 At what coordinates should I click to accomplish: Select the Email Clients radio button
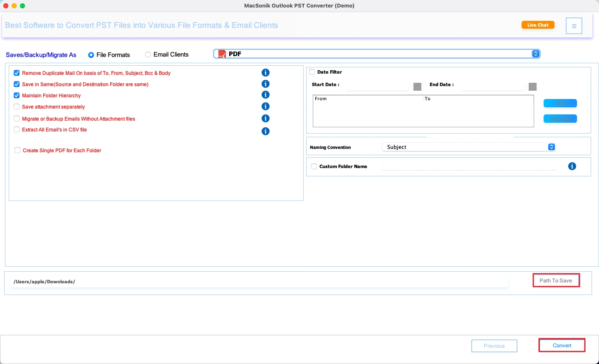click(148, 54)
